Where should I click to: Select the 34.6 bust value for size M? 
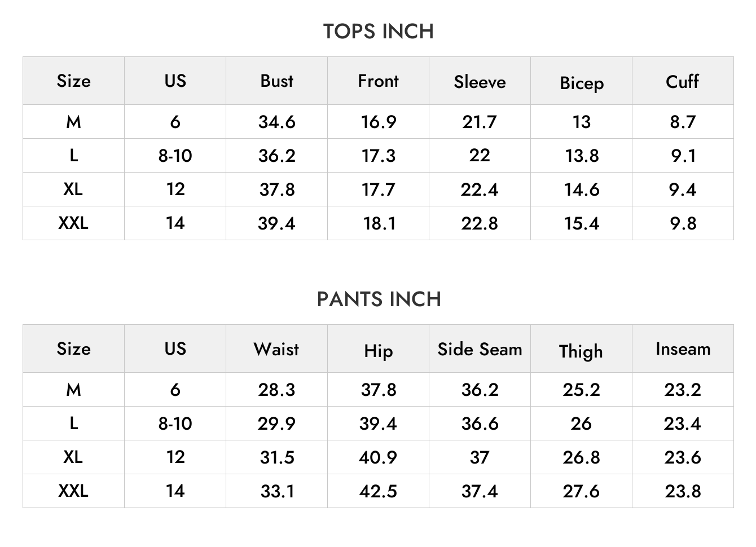276,122
